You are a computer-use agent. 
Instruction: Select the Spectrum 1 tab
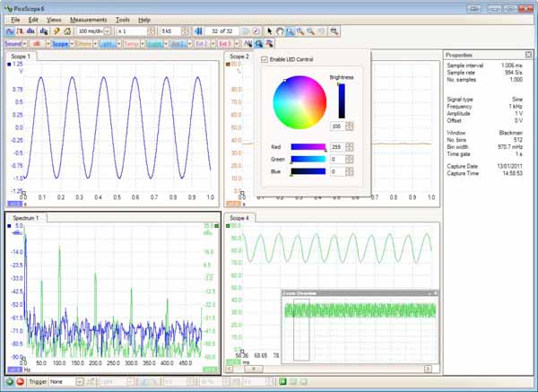click(26, 218)
